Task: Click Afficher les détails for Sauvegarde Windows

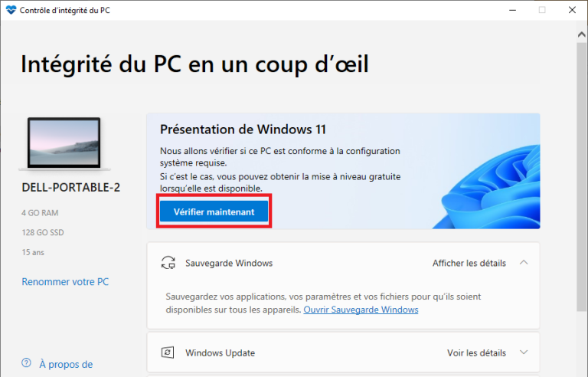Action: tap(469, 263)
